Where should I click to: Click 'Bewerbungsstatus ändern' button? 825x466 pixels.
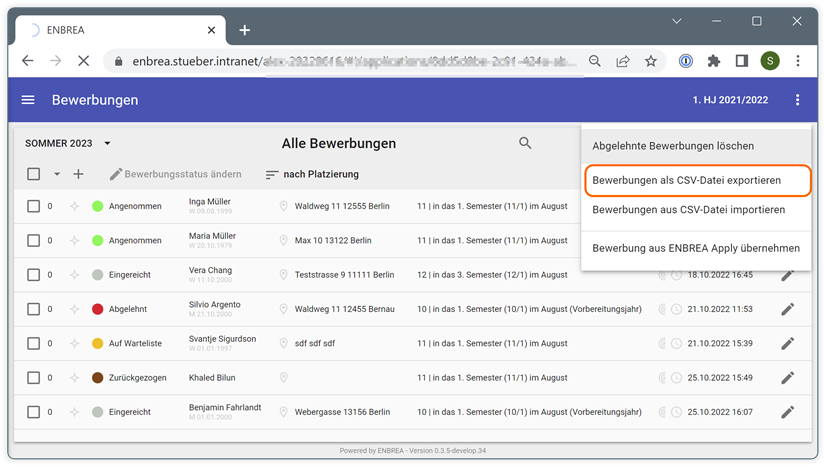[x=176, y=174]
